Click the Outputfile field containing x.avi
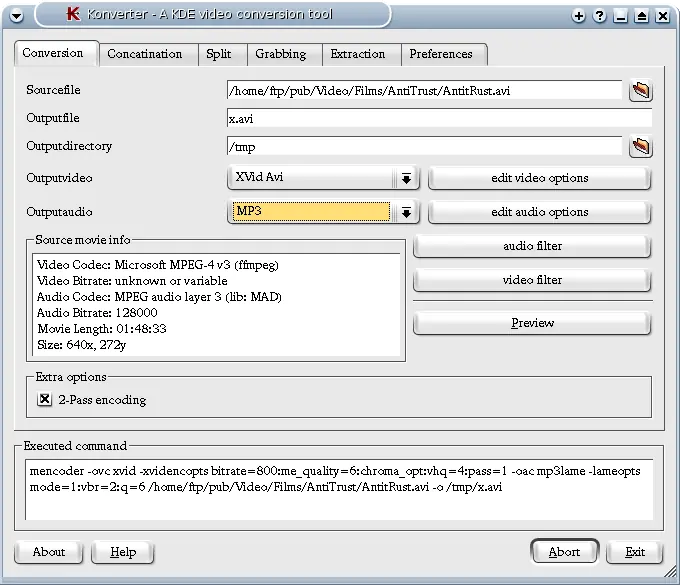680x585 pixels. coord(439,118)
